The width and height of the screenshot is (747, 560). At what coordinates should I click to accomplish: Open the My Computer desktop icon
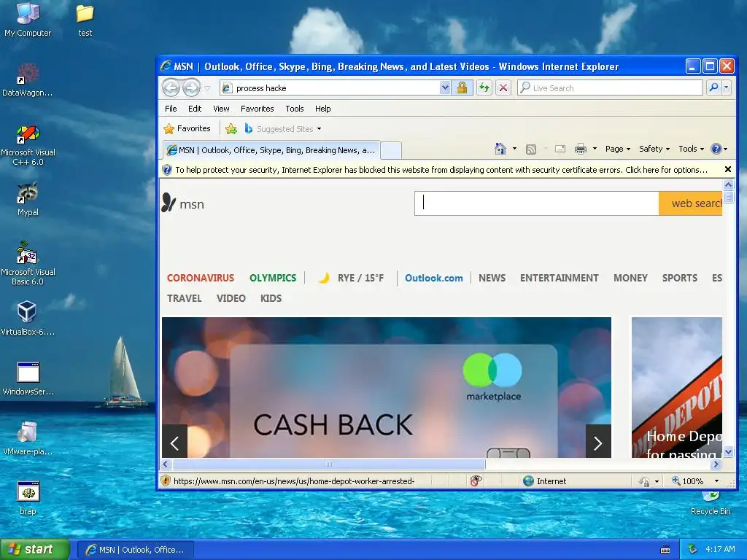[28, 20]
